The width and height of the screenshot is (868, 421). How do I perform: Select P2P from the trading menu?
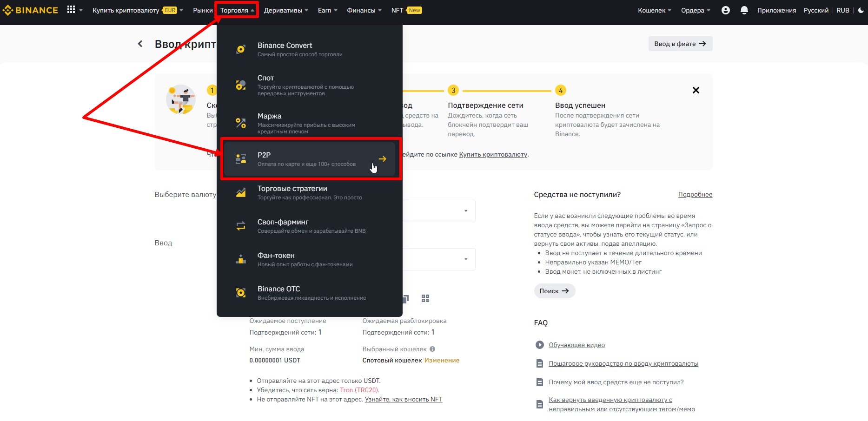click(x=309, y=159)
